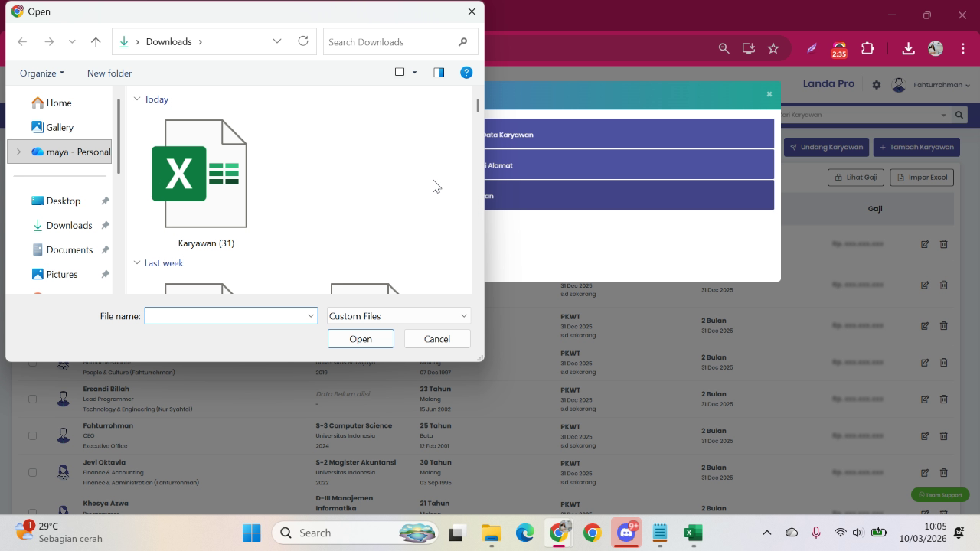Open File Explorer from taskbar
The height and width of the screenshot is (551, 980).
491,533
